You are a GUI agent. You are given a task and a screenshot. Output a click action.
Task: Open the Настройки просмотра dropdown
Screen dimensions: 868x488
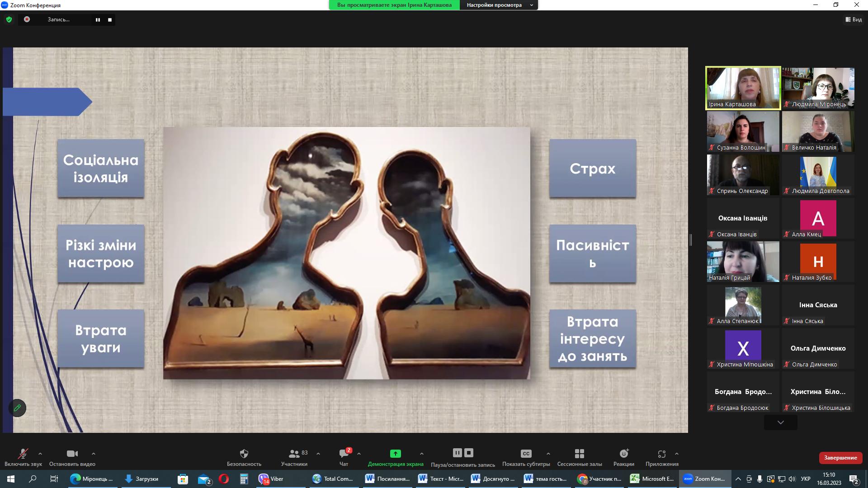499,5
